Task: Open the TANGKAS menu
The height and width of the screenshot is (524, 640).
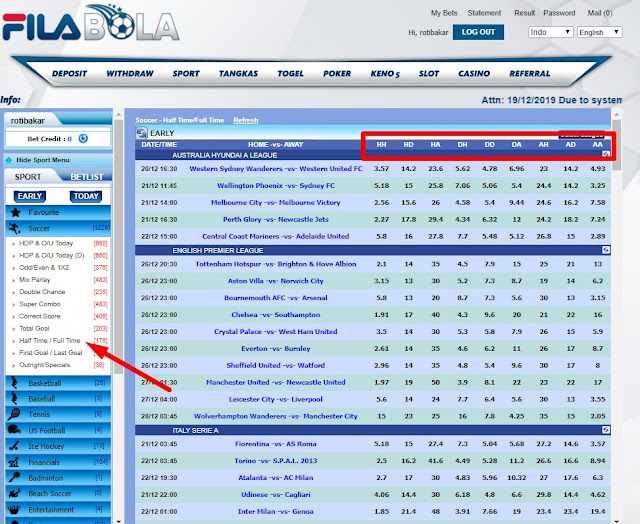Action: (238, 74)
